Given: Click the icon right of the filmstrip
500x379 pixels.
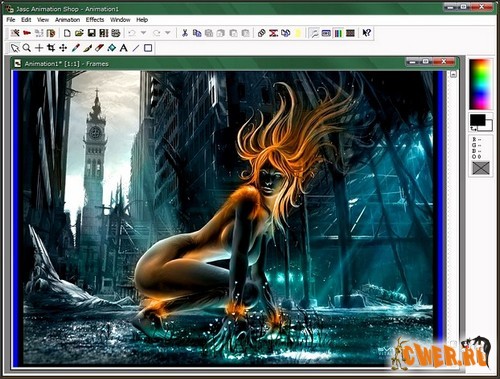Looking at the screenshot, I should pyautogui.click(x=116, y=33).
